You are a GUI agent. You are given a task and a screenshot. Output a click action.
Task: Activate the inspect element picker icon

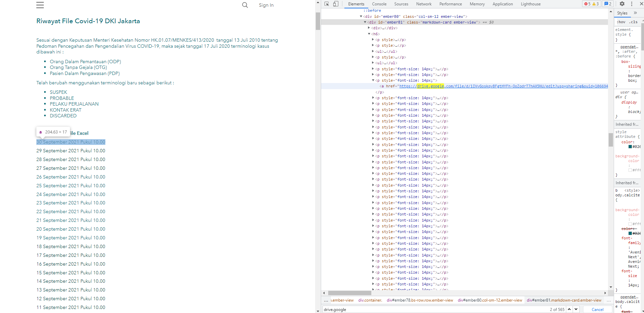coord(327,4)
